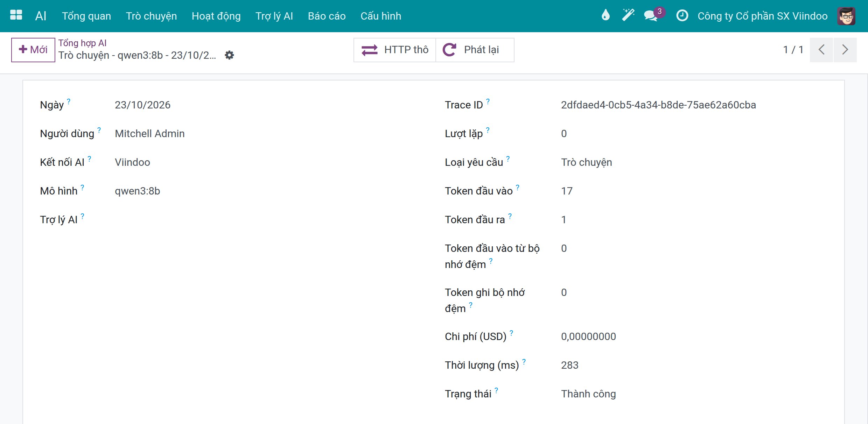
Task: Open the Tổng quan menu
Action: coord(86,16)
